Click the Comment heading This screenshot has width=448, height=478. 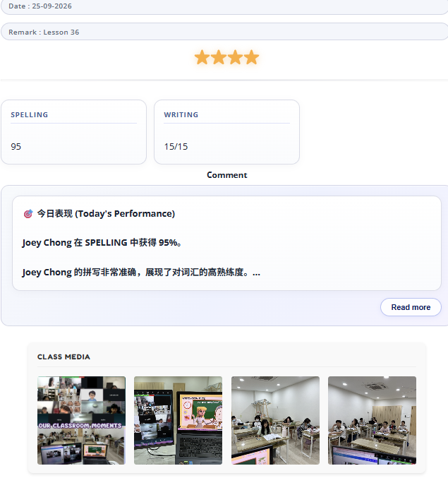[227, 175]
